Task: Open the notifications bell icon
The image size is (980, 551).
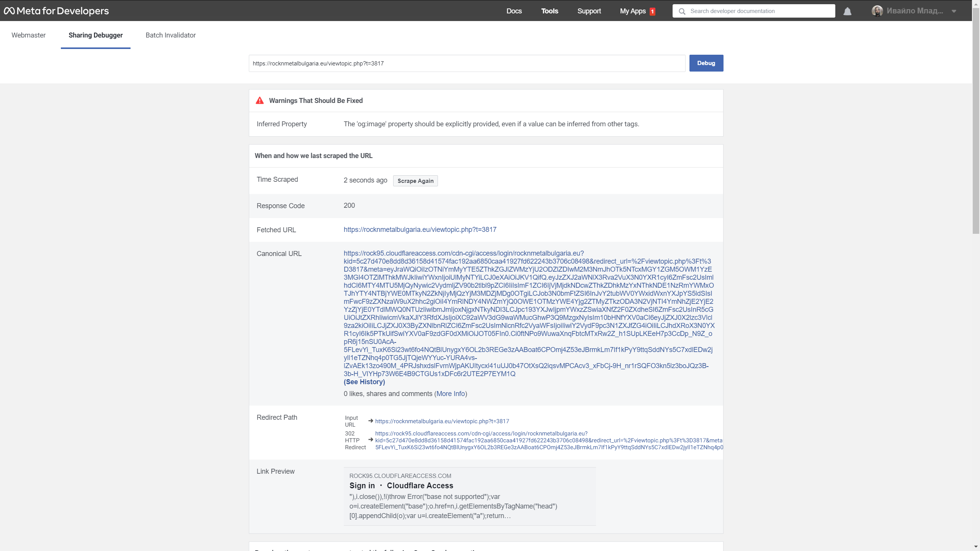Action: [x=848, y=11]
